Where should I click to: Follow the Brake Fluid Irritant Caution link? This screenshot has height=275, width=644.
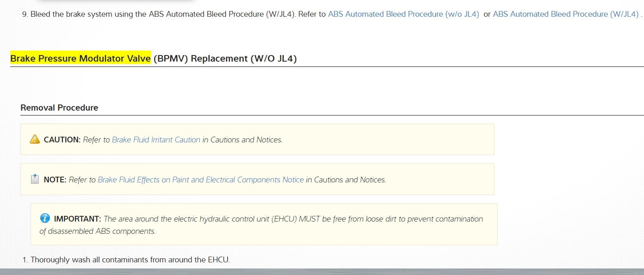pos(156,140)
